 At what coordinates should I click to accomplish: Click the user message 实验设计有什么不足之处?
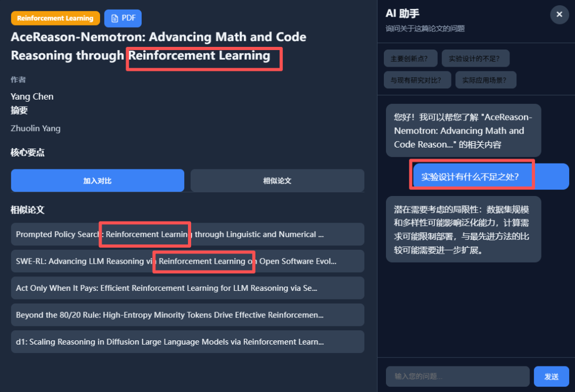click(x=491, y=176)
